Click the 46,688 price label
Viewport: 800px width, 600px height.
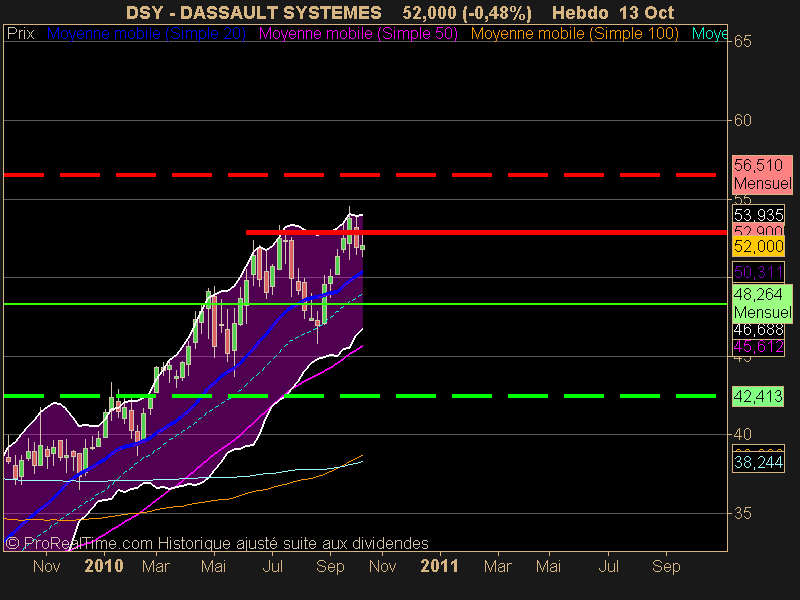point(759,330)
